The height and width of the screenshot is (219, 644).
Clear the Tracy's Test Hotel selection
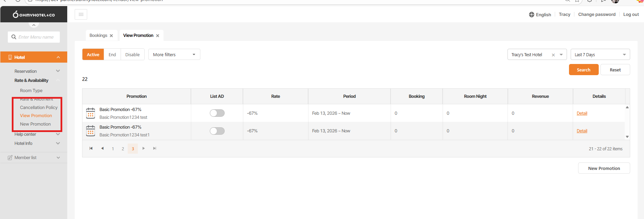[x=553, y=55]
